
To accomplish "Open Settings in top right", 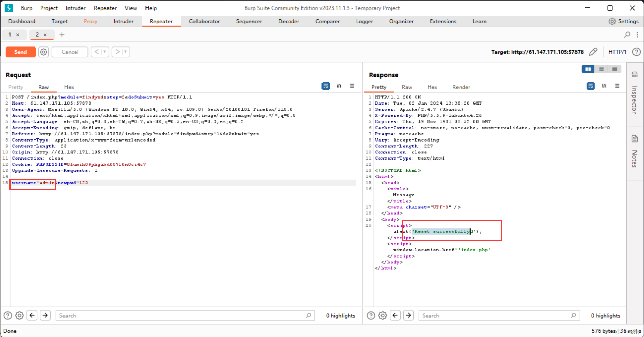I will (x=624, y=21).
